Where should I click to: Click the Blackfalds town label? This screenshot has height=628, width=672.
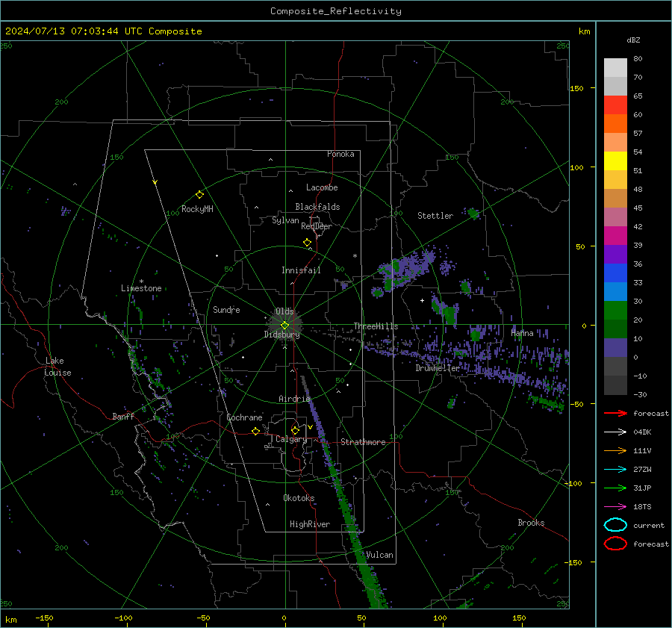(317, 207)
